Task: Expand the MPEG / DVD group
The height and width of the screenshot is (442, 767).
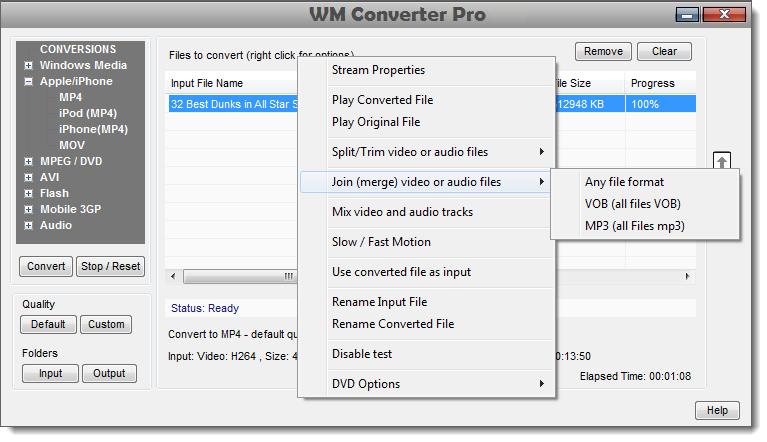Action: click(x=29, y=162)
